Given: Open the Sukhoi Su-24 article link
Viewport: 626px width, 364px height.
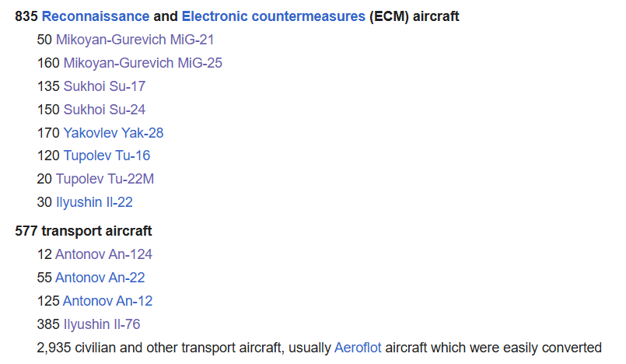Looking at the screenshot, I should pyautogui.click(x=104, y=110).
